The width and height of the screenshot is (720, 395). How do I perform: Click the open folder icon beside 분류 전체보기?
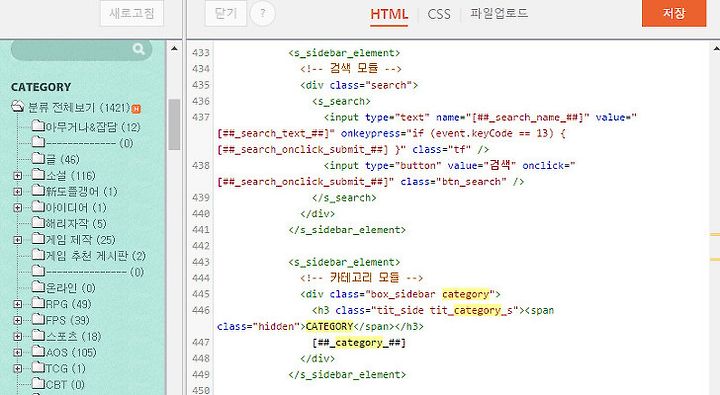17,107
